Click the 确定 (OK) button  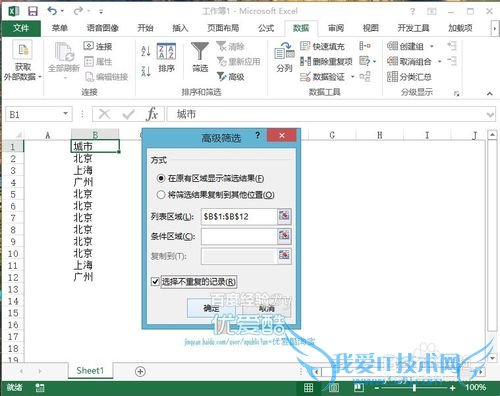tap(211, 308)
